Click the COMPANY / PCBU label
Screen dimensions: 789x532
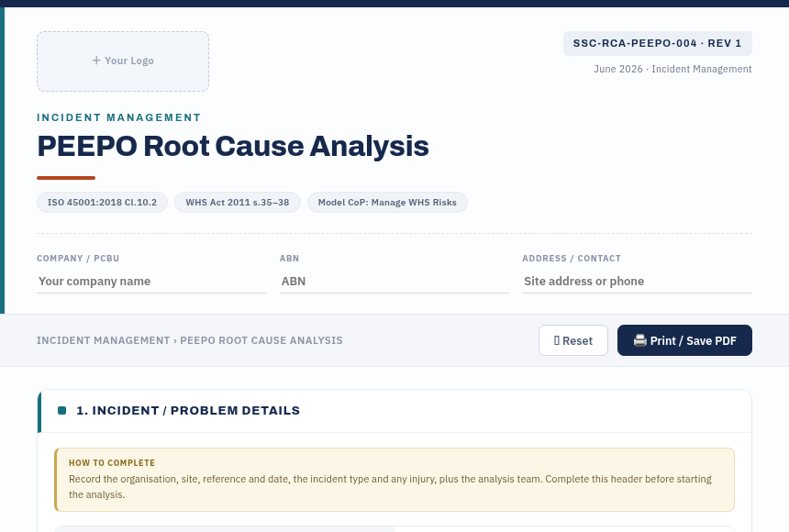[78, 258]
